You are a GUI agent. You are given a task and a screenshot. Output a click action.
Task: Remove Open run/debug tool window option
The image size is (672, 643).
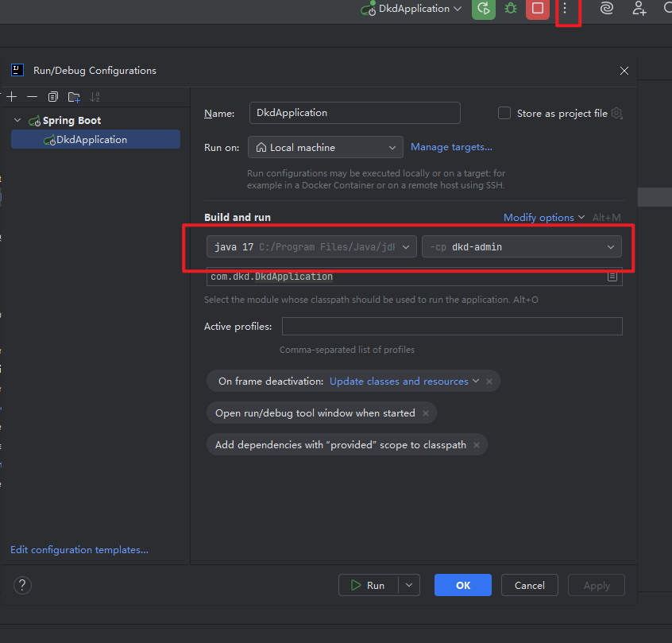pos(426,413)
